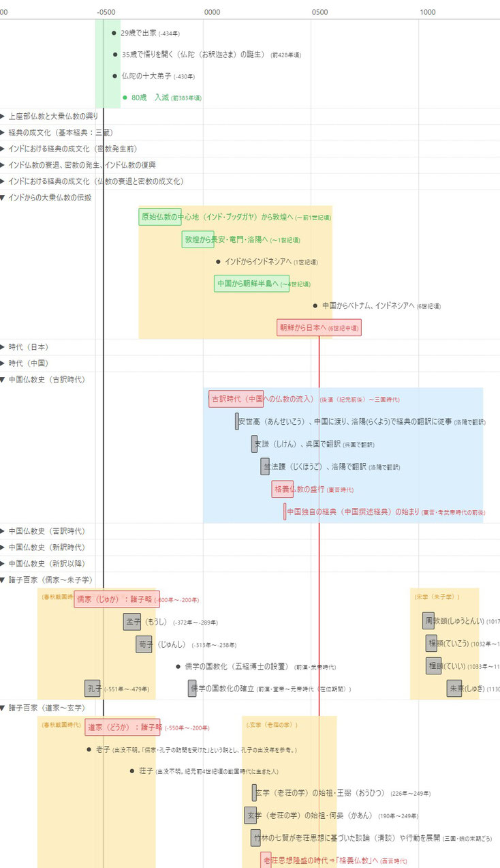Screen dimensions: 500x868
Task: Open 敦煌から長安・竜門・洛陽へ bar
Action: point(198,239)
